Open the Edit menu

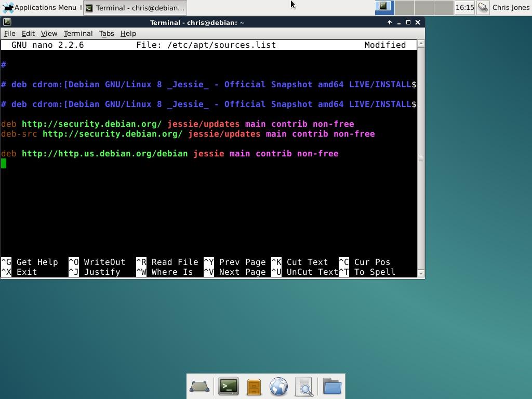tap(28, 33)
